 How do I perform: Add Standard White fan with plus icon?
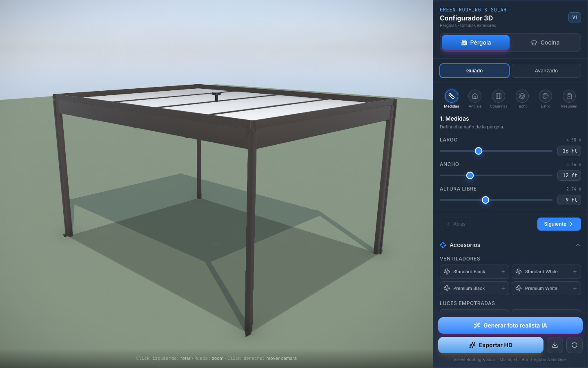click(x=575, y=272)
